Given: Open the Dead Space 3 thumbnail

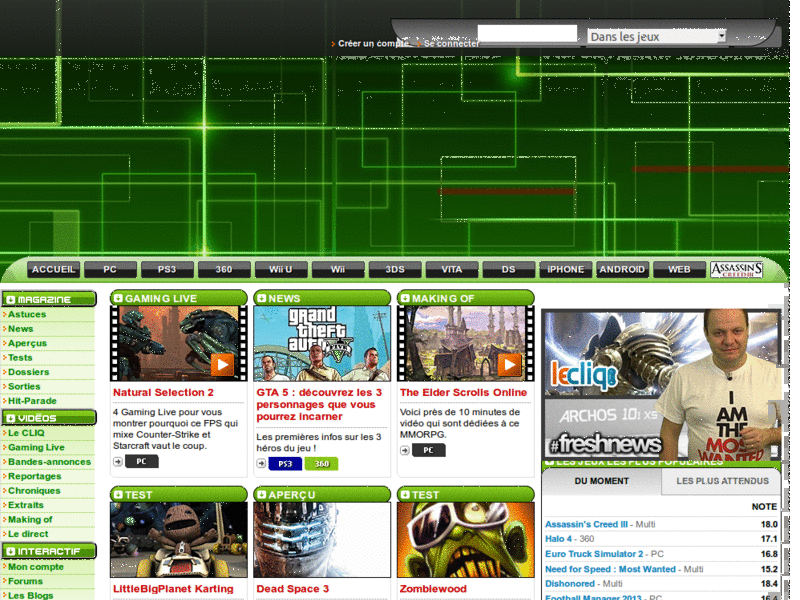Looking at the screenshot, I should coord(322,540).
